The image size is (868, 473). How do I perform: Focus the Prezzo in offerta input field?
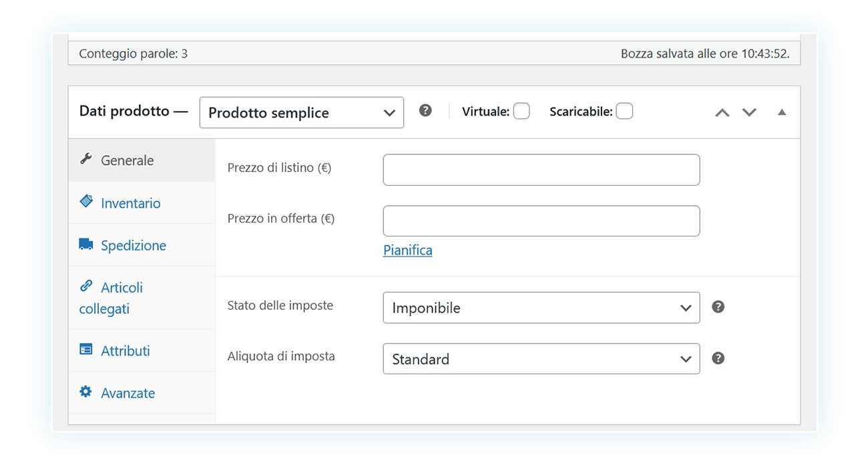pyautogui.click(x=541, y=221)
